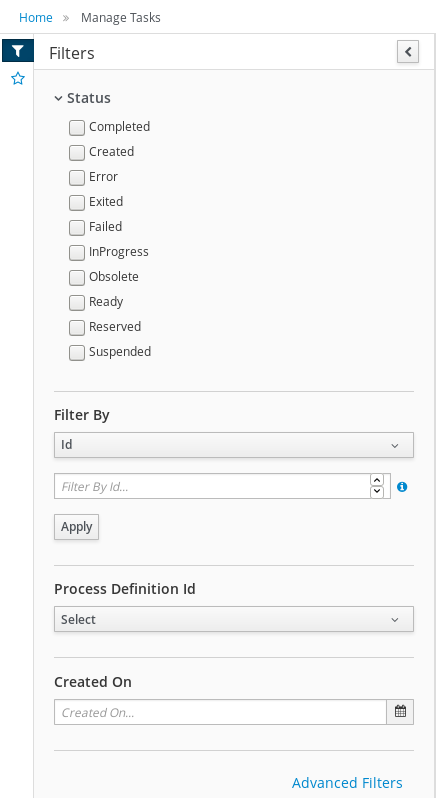436x798 pixels.
Task: Click the Created On date field
Action: pyautogui.click(x=220, y=711)
